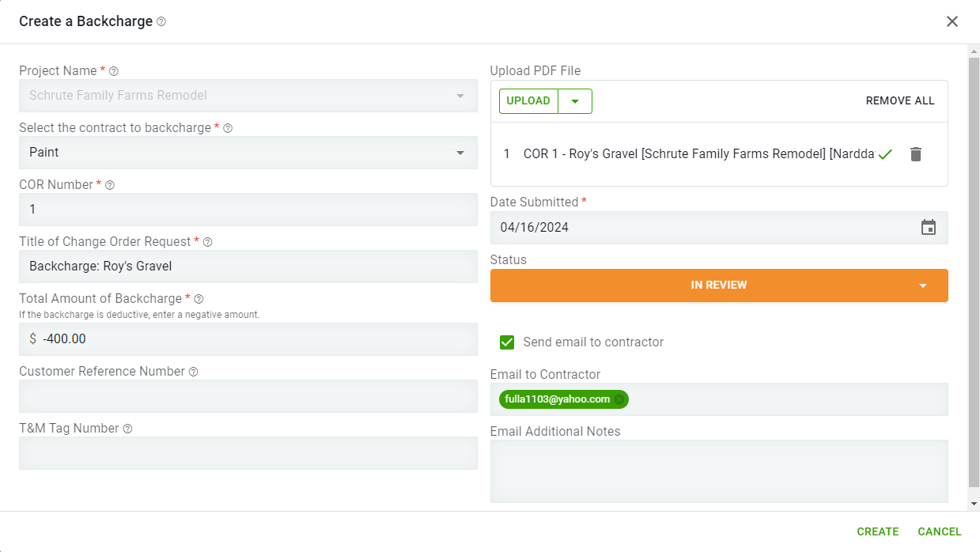
Task: Click help icon next to COR Number
Action: point(110,185)
